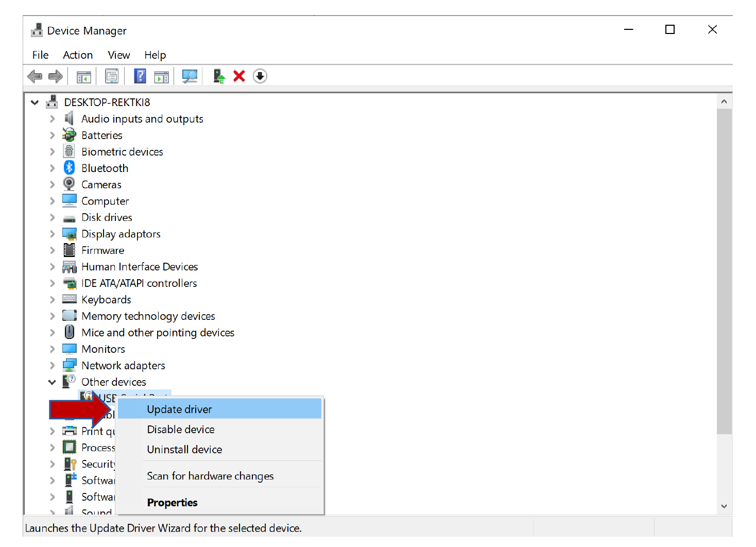The width and height of the screenshot is (756, 547).
Task: Expand the Network adapters node
Action: click(52, 366)
